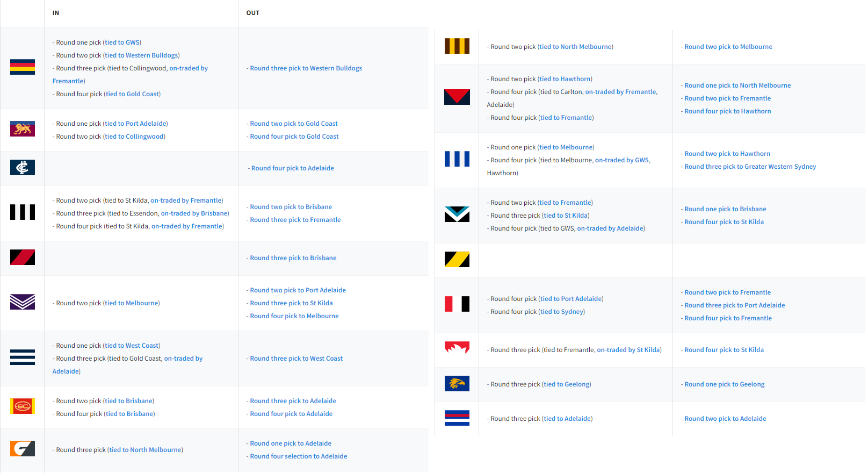Open 'Round three pick to Brisbane' link

pyautogui.click(x=293, y=258)
